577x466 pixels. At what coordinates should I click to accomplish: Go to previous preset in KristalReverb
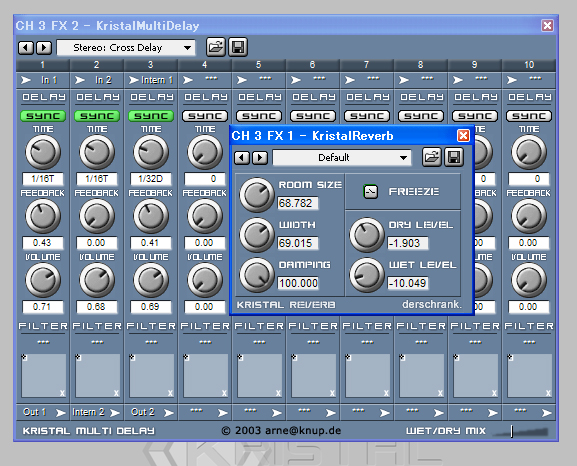click(242, 158)
